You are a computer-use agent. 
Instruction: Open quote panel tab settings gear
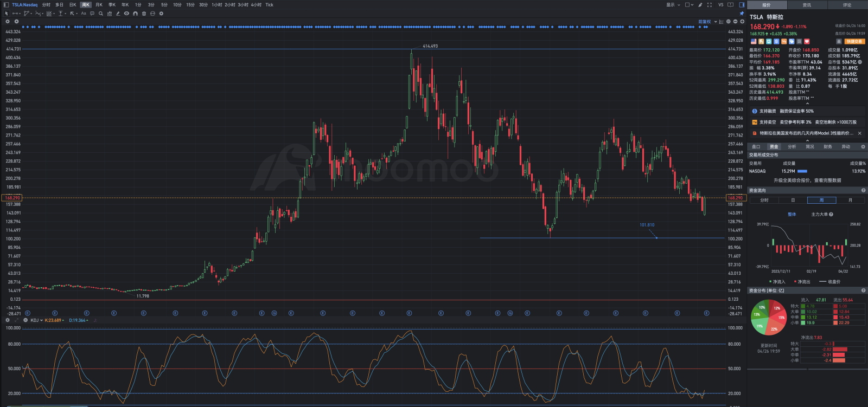[863, 147]
